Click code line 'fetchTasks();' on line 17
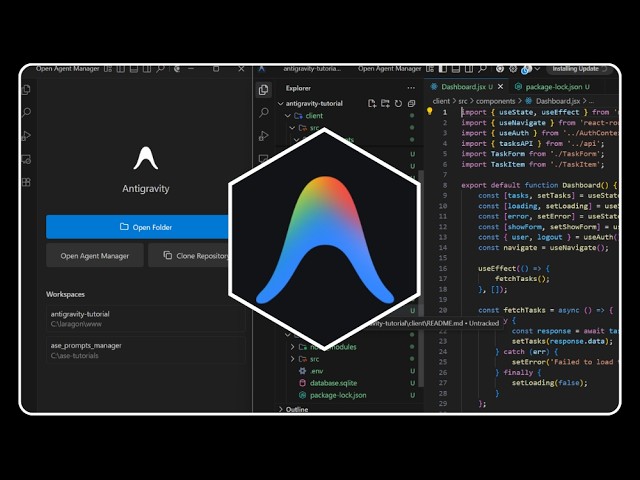The width and height of the screenshot is (640, 480). (x=522, y=279)
